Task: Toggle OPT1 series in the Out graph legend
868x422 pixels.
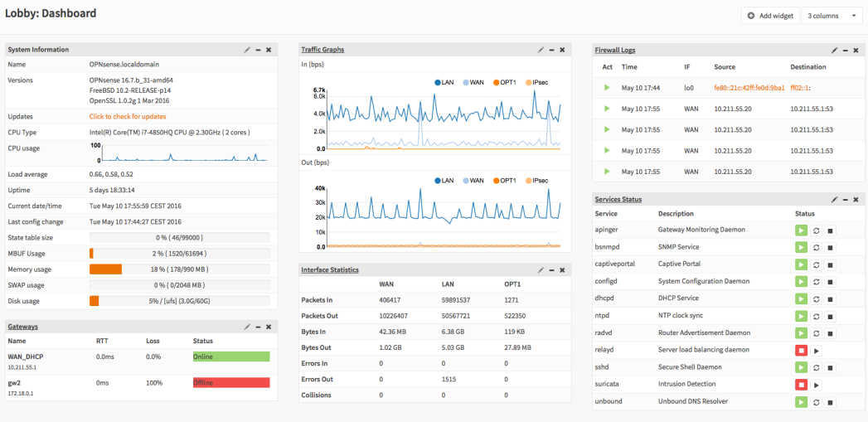Action: pos(505,181)
